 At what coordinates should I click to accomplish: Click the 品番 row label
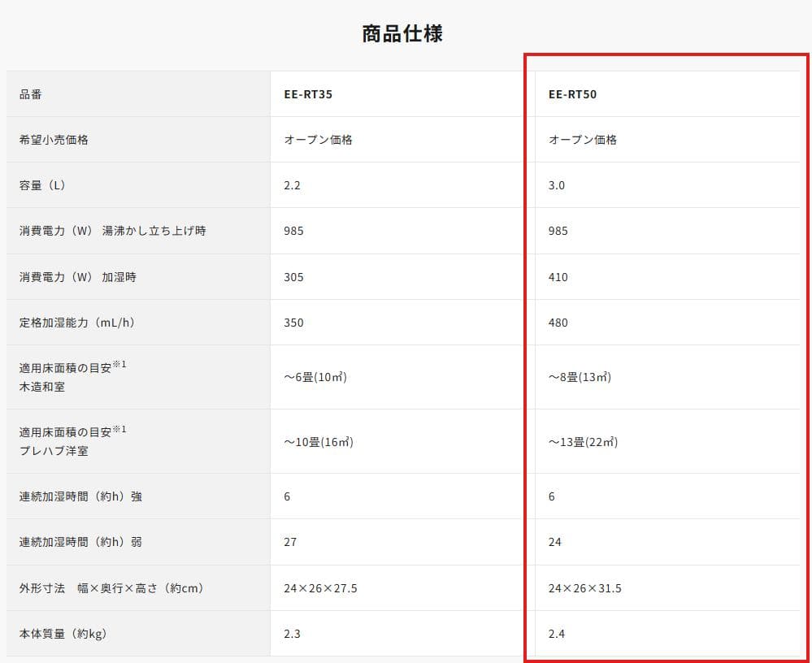tap(28, 93)
